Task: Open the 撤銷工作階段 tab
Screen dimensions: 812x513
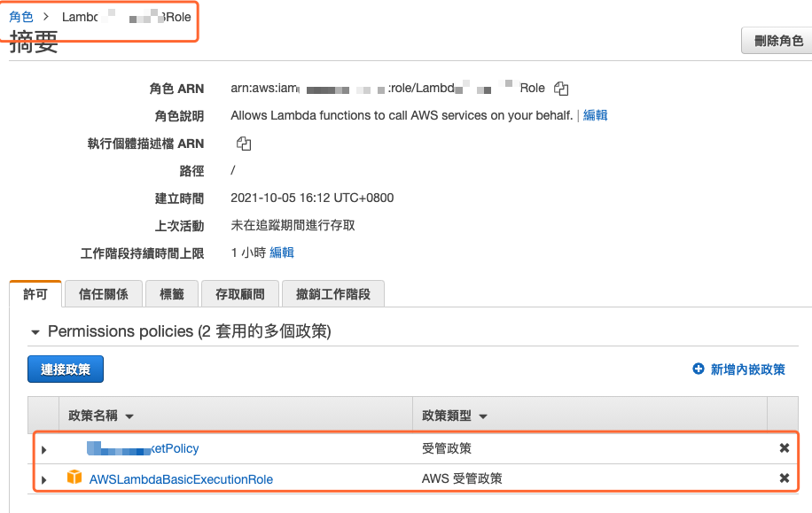Action: coord(333,294)
